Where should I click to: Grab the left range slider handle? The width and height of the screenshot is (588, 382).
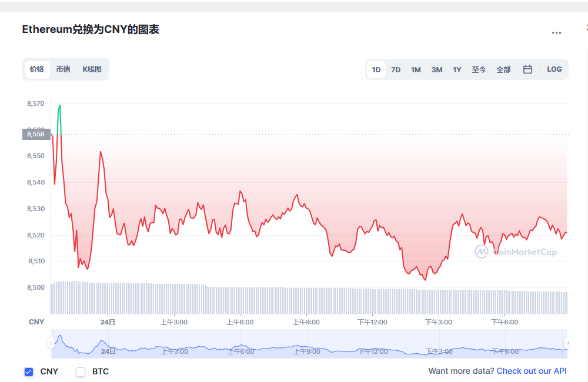pyautogui.click(x=51, y=343)
